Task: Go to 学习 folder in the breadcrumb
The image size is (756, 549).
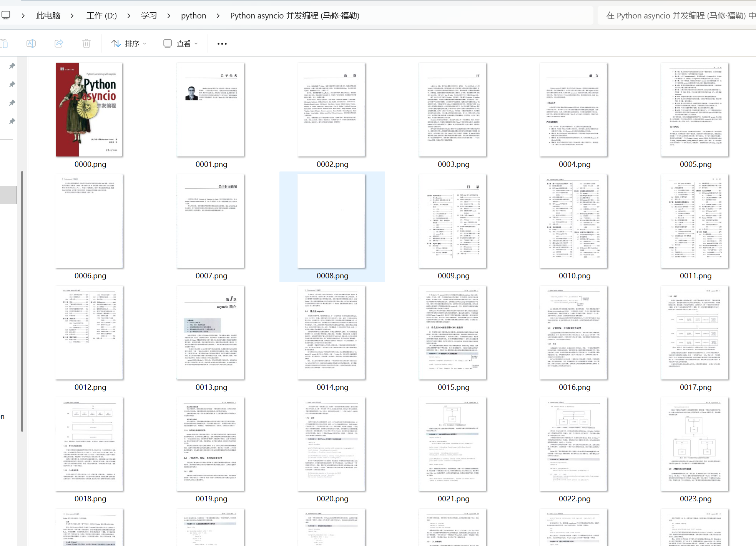Action: [x=149, y=16]
